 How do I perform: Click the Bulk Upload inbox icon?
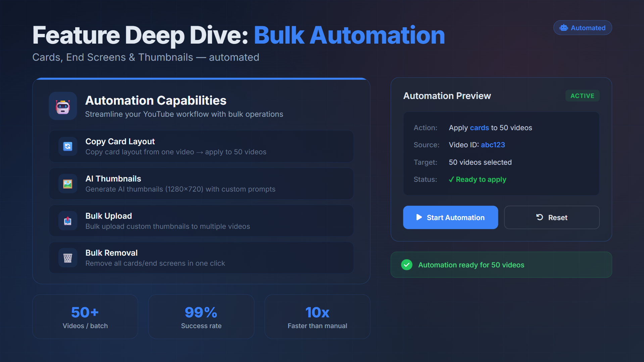[x=68, y=221]
